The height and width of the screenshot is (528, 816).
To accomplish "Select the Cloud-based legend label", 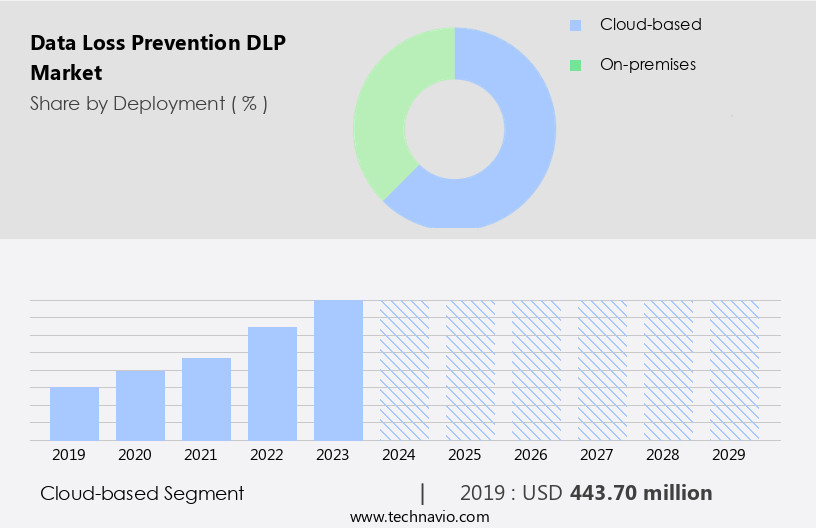I will [650, 25].
